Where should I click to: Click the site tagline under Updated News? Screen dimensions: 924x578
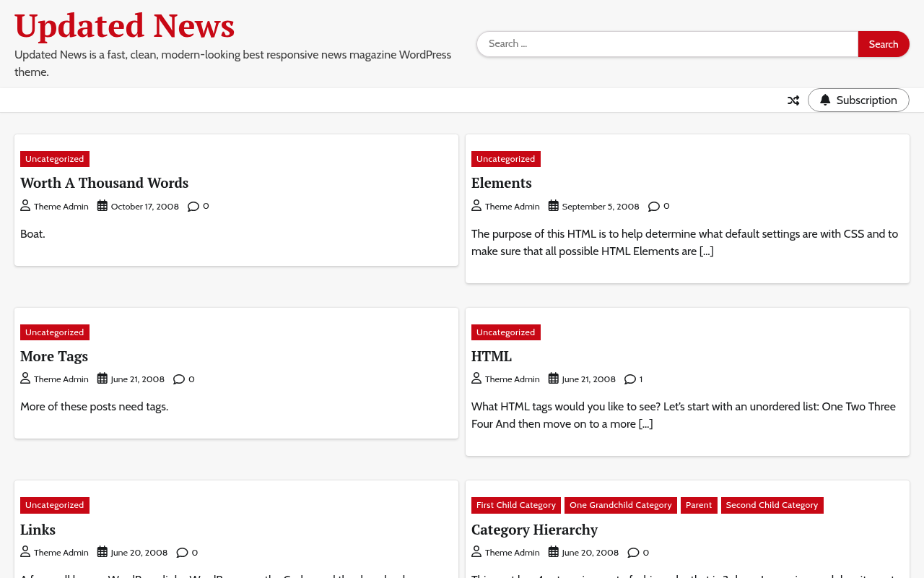233,64
